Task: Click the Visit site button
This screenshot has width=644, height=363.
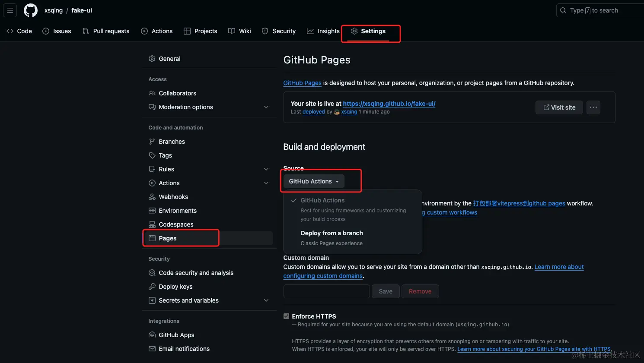Action: click(559, 107)
